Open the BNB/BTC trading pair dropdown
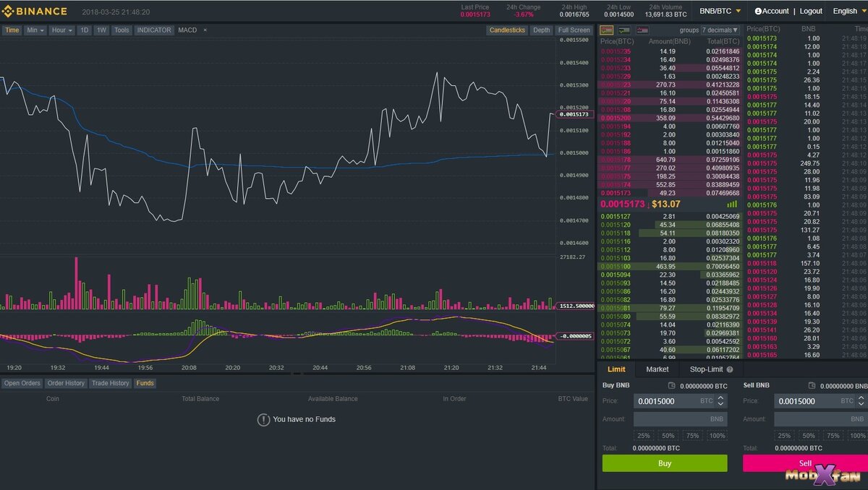Viewport: 868px width, 490px height. (x=720, y=11)
